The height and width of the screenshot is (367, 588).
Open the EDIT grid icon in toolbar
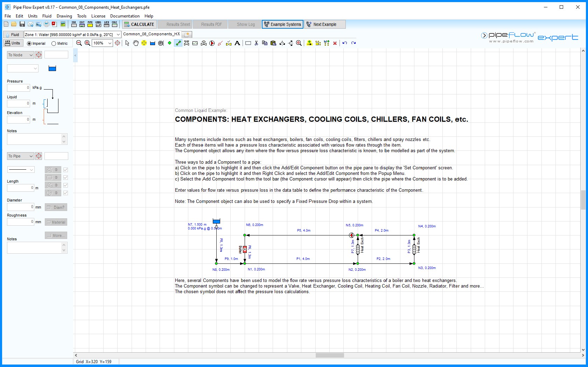coord(82,24)
